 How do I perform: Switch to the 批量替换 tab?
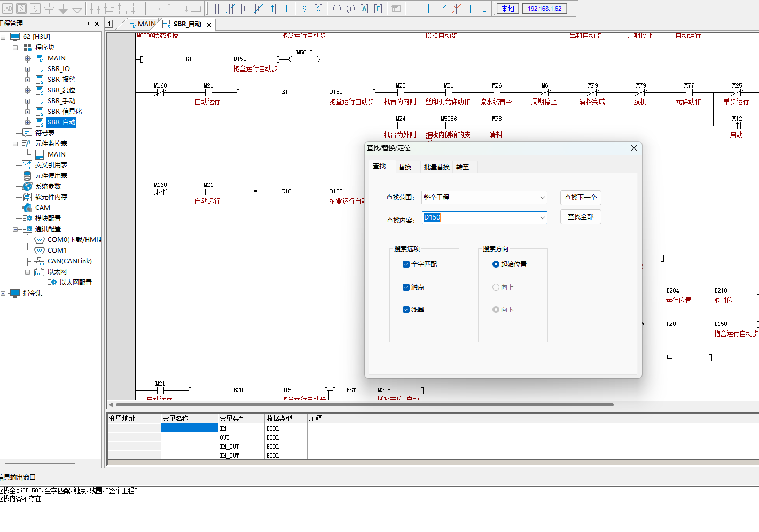pos(436,167)
